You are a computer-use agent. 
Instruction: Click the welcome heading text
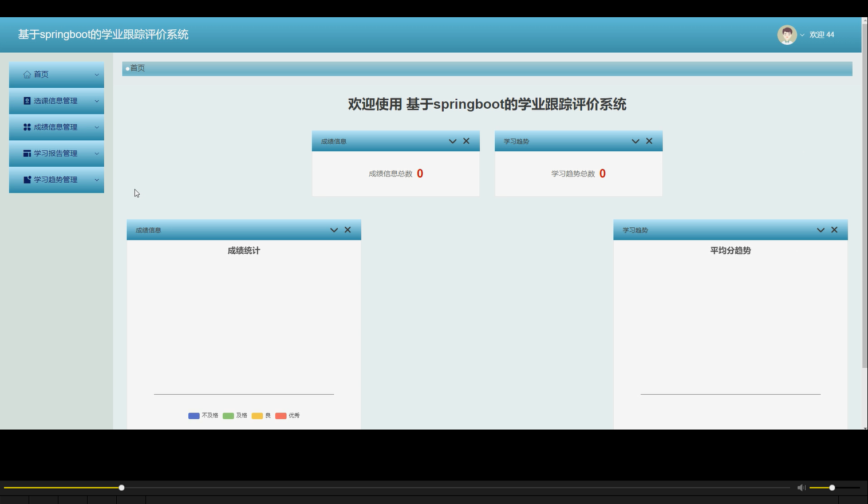487,104
